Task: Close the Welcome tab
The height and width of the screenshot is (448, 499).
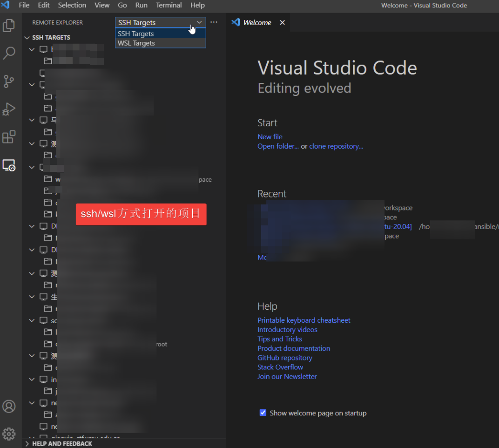Action: [x=282, y=23]
